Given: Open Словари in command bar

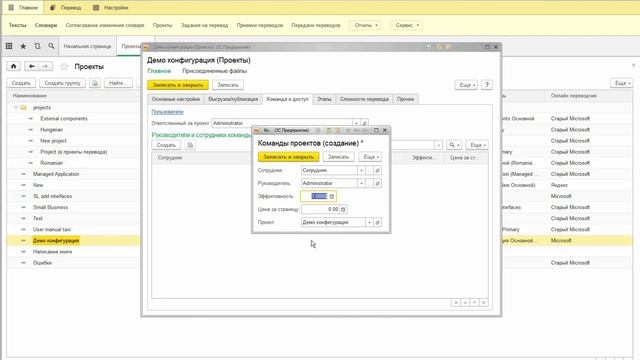Looking at the screenshot, I should tap(46, 25).
